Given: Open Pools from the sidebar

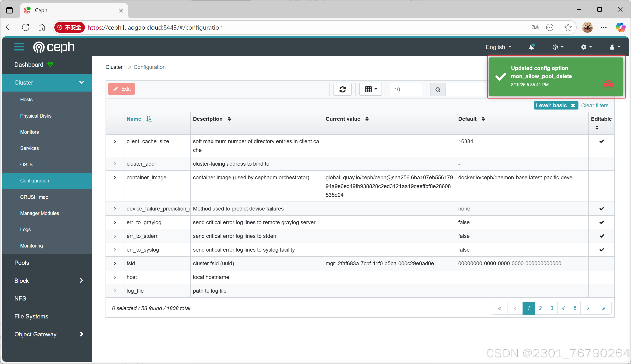Looking at the screenshot, I should [x=22, y=263].
